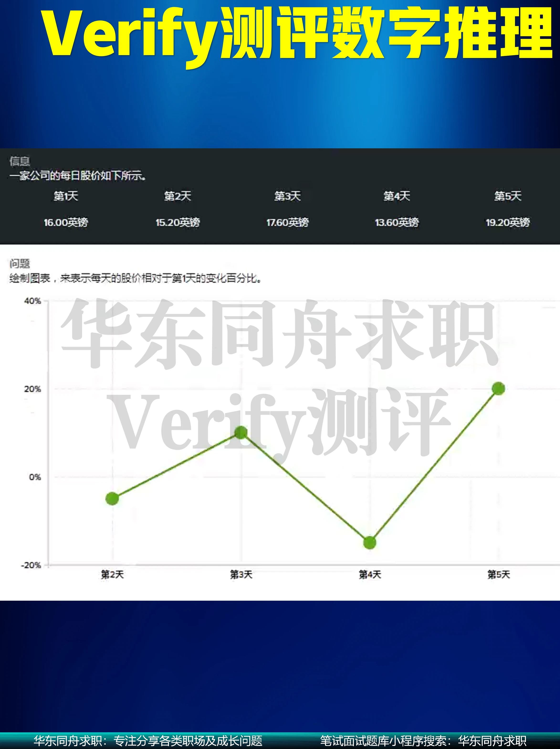560x749 pixels.
Task: Click the 15.20英镑 Day 2 price
Action: [178, 222]
